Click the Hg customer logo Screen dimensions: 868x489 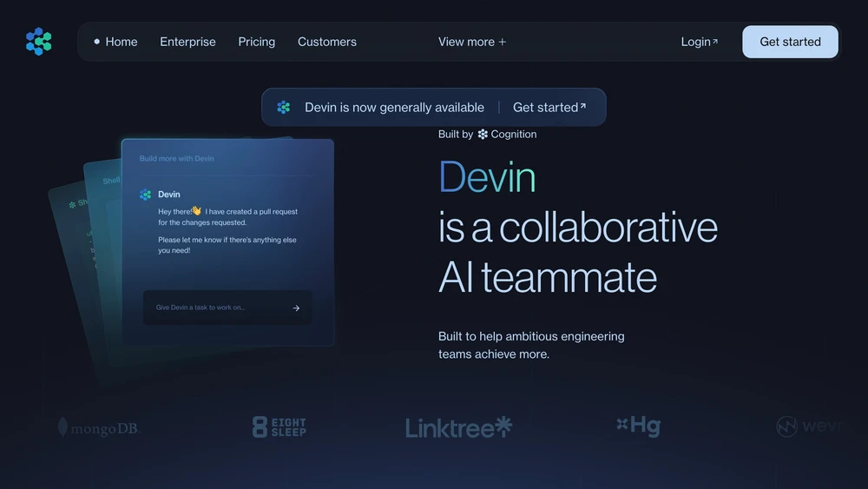(x=639, y=426)
